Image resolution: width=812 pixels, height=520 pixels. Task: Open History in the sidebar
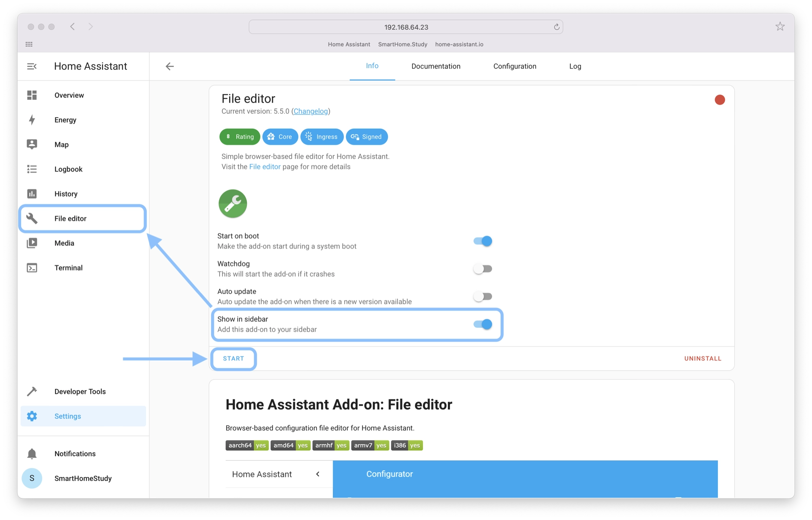click(x=83, y=194)
